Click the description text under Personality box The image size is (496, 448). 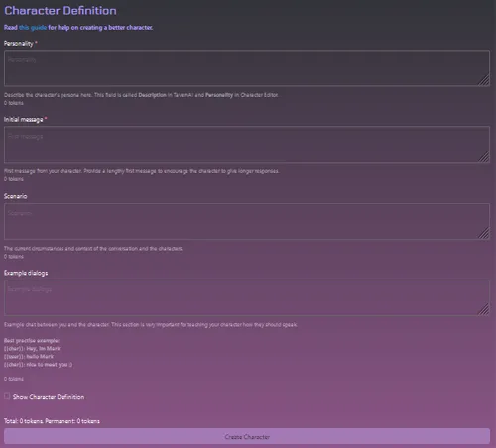(x=141, y=95)
